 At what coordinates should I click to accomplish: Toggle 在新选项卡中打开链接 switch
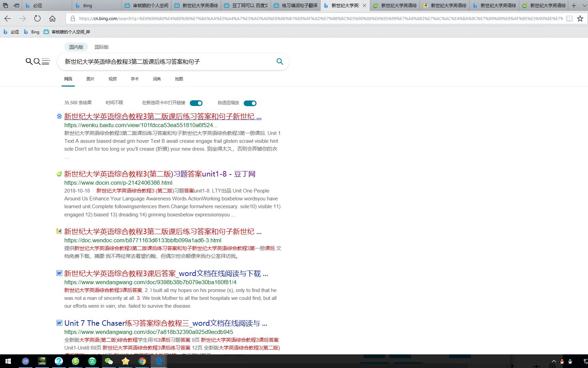coord(196,103)
